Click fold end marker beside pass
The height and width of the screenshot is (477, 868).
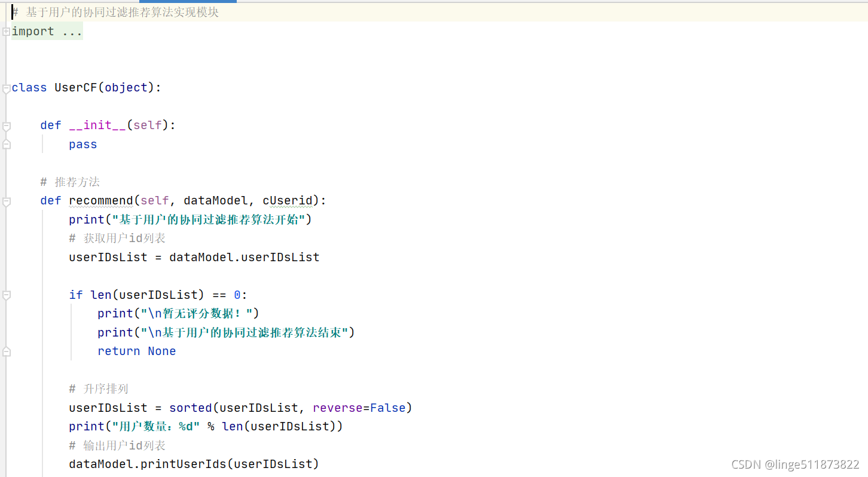(x=6, y=145)
